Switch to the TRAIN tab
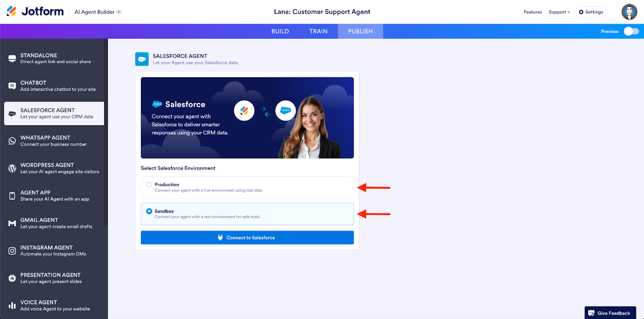The height and width of the screenshot is (319, 644). point(318,31)
